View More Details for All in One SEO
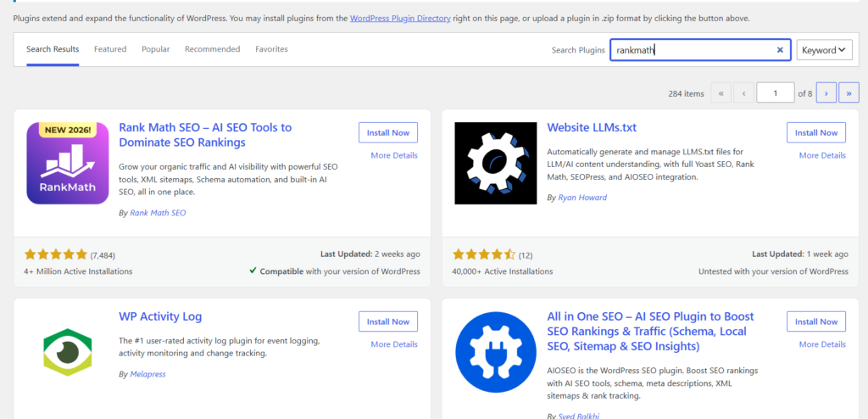This screenshot has height=419, width=868. 822,344
